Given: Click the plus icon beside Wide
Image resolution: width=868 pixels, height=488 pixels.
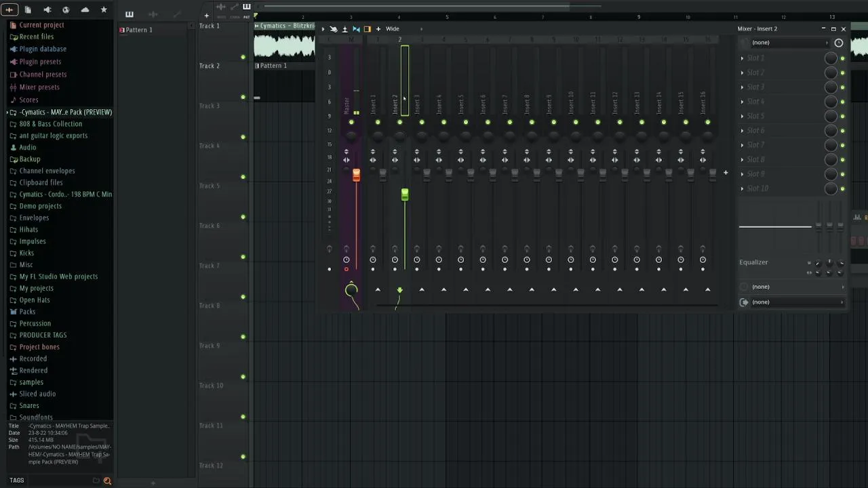Looking at the screenshot, I should point(378,28).
